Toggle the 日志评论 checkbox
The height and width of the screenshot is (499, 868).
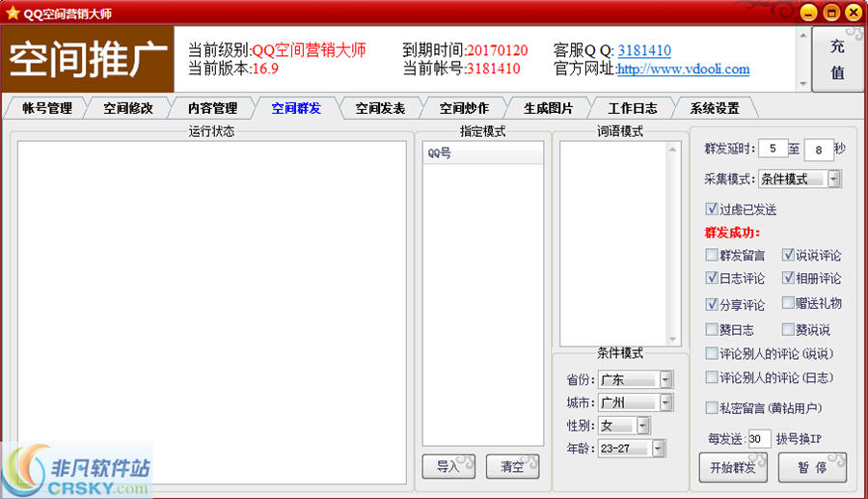coord(712,277)
